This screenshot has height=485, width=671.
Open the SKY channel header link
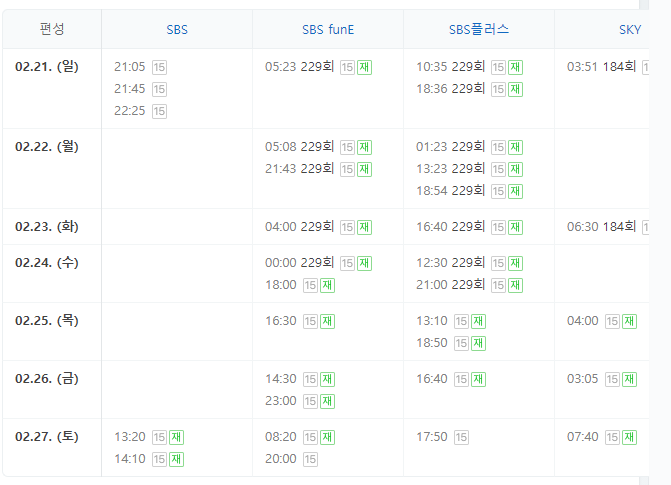coord(630,30)
